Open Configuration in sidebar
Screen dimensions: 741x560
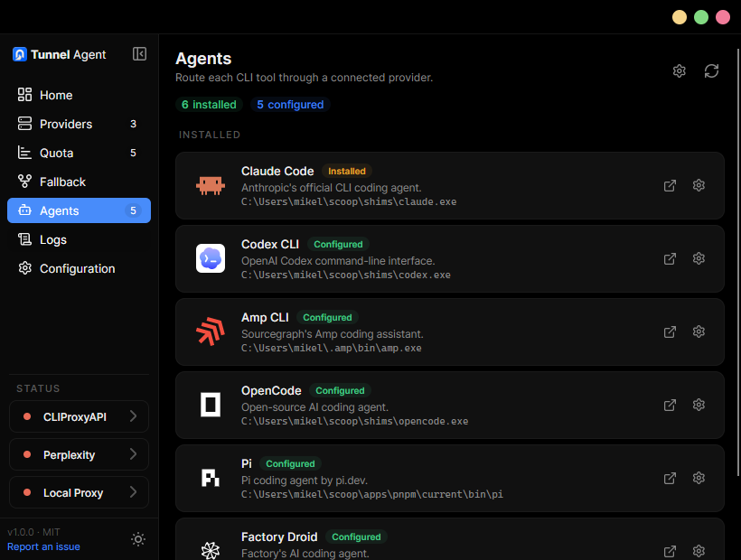tap(79, 268)
